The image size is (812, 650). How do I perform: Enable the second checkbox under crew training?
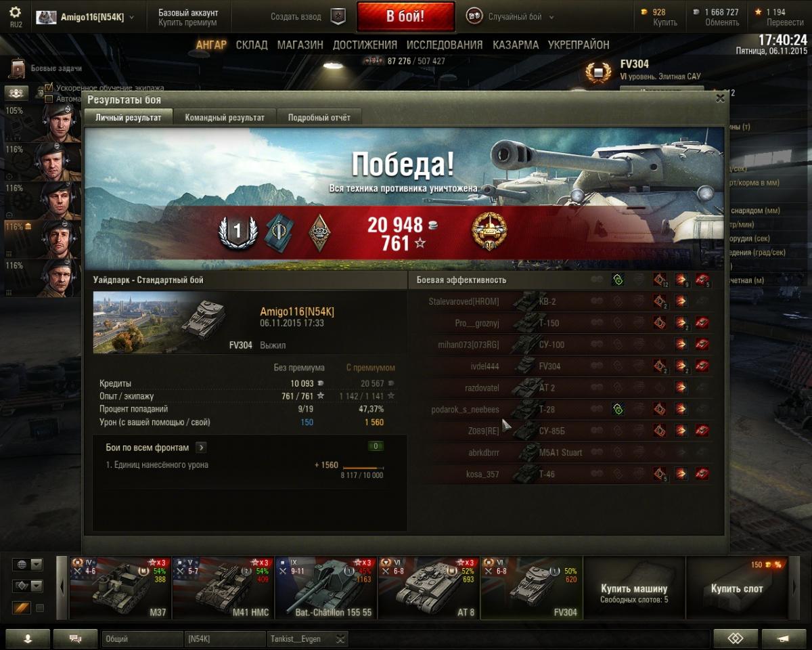(x=49, y=99)
